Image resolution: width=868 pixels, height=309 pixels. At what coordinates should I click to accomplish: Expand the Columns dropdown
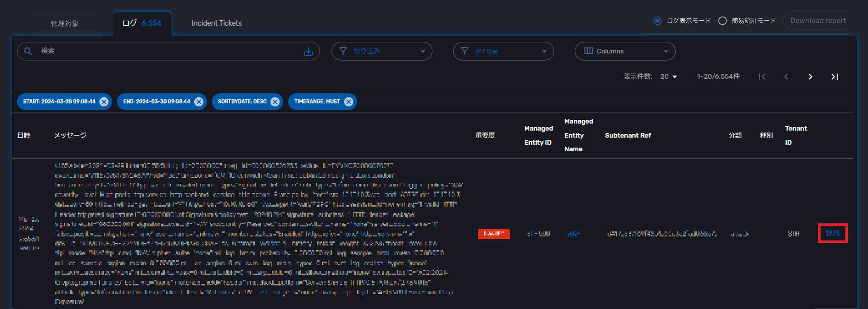click(625, 51)
